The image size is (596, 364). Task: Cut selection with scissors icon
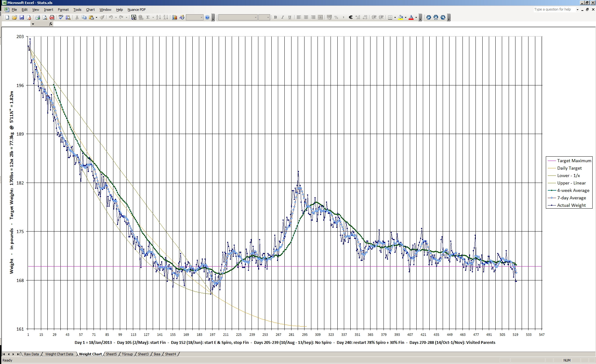77,17
